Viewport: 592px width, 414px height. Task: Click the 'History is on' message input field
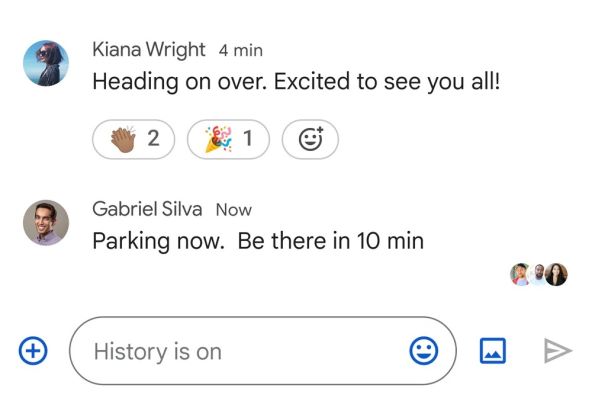[x=263, y=351]
